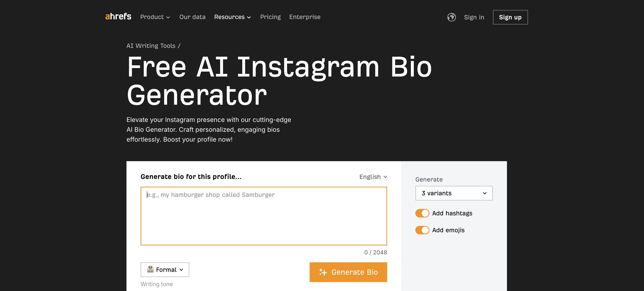Open the language globe icon
The height and width of the screenshot is (291, 644).
tap(451, 17)
